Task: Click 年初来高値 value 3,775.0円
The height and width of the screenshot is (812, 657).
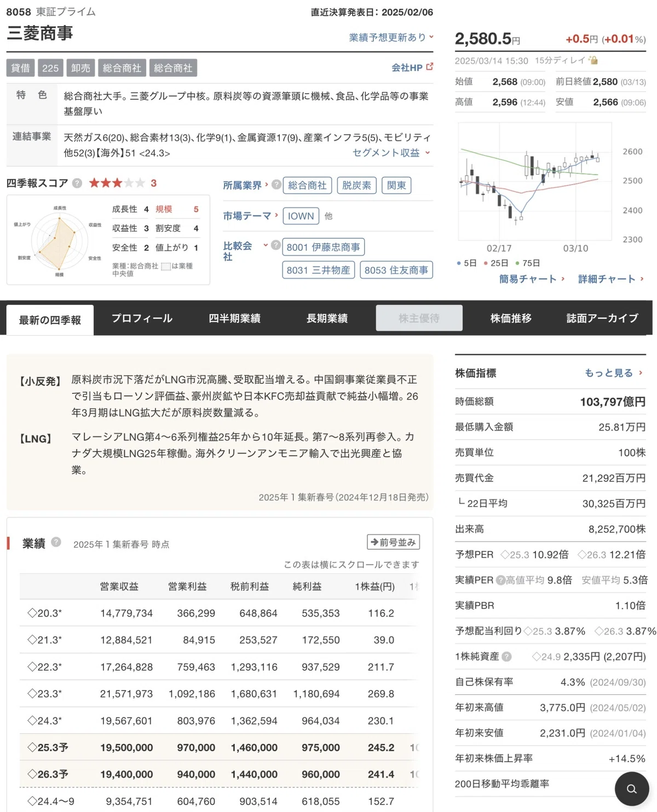Action: click(562, 707)
